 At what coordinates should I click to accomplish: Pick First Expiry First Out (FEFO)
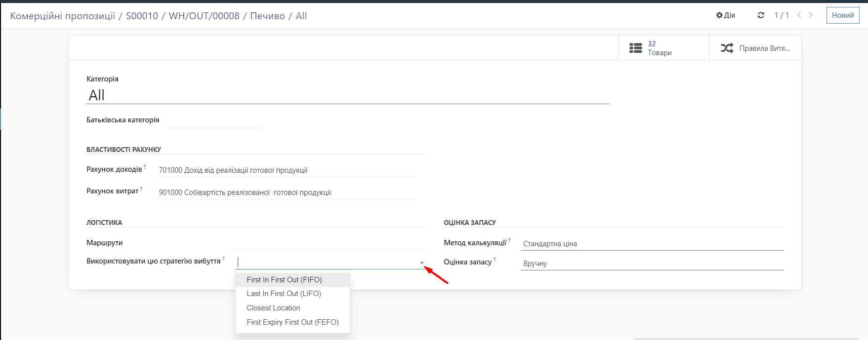292,322
